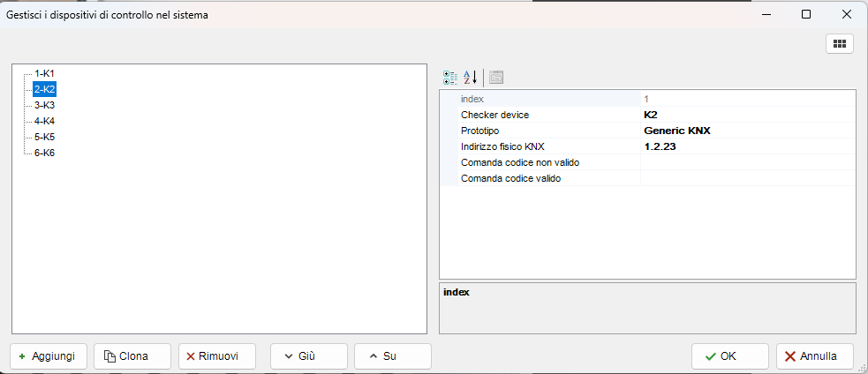Add a new device with Aggiungi
The image size is (868, 374).
[x=49, y=356]
